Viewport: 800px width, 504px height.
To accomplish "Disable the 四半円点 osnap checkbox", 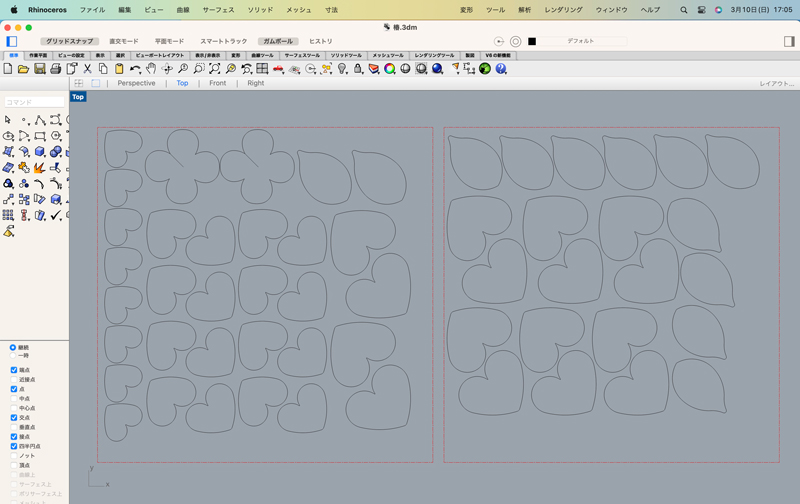I will pyautogui.click(x=14, y=446).
